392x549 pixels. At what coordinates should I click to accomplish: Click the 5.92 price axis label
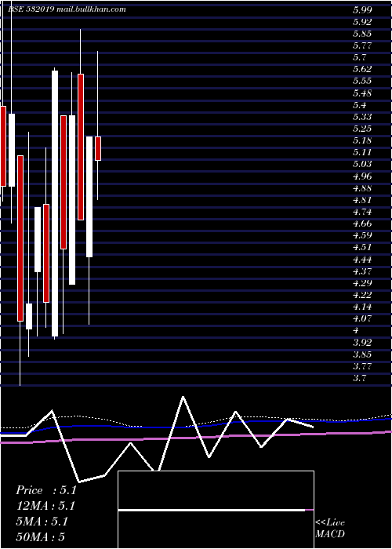click(362, 22)
